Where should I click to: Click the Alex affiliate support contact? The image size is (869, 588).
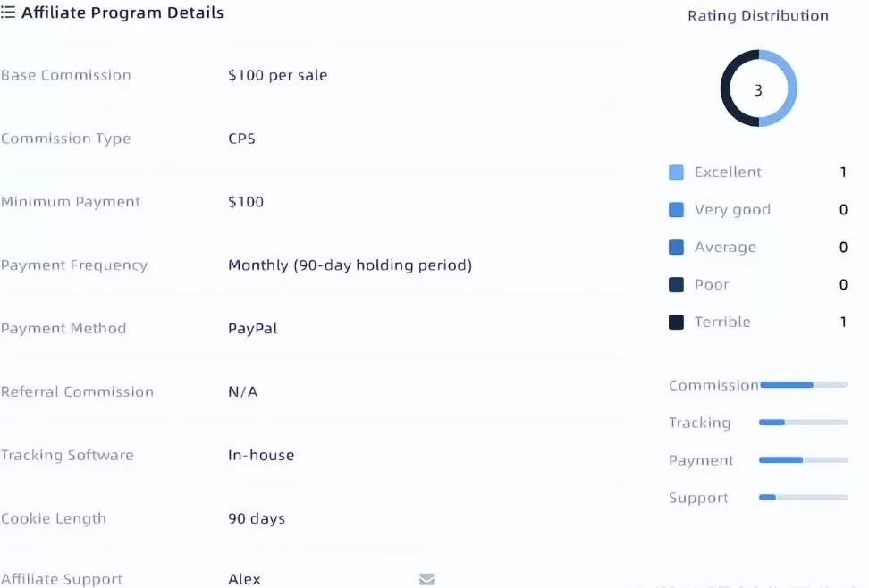click(244, 579)
